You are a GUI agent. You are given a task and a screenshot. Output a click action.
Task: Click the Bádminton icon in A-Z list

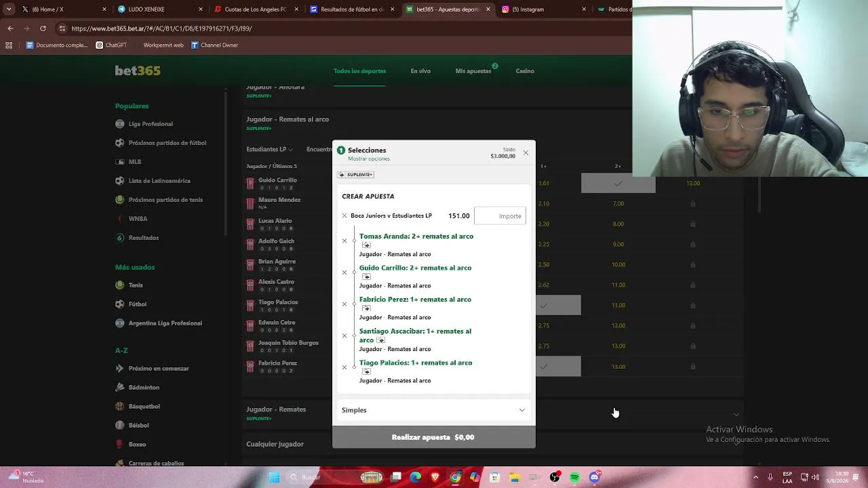point(120,388)
